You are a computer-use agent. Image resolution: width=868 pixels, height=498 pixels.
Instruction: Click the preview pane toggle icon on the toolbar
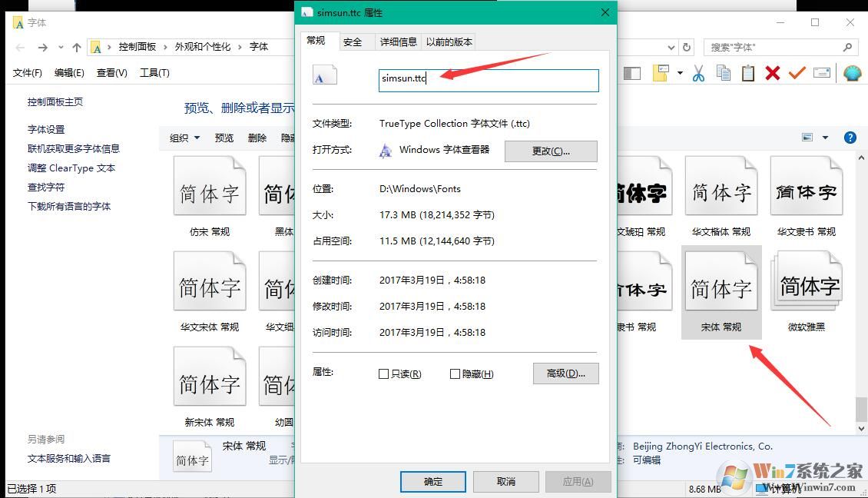[632, 73]
